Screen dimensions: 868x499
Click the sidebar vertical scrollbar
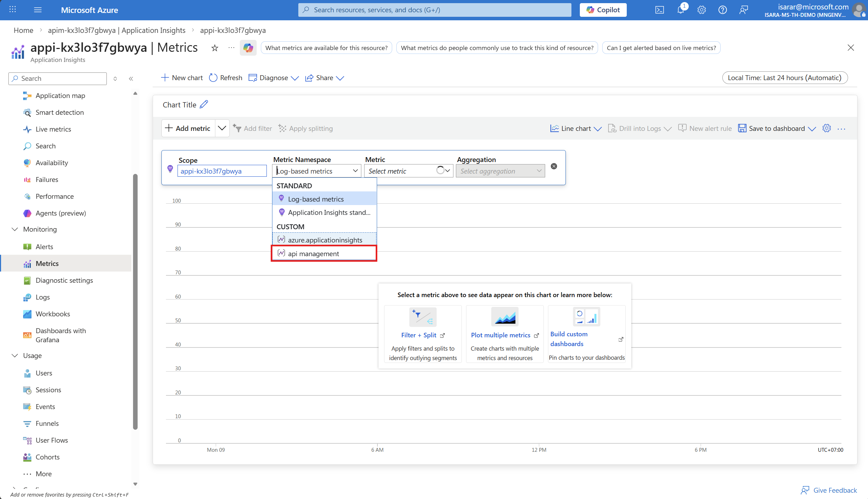tap(136, 301)
